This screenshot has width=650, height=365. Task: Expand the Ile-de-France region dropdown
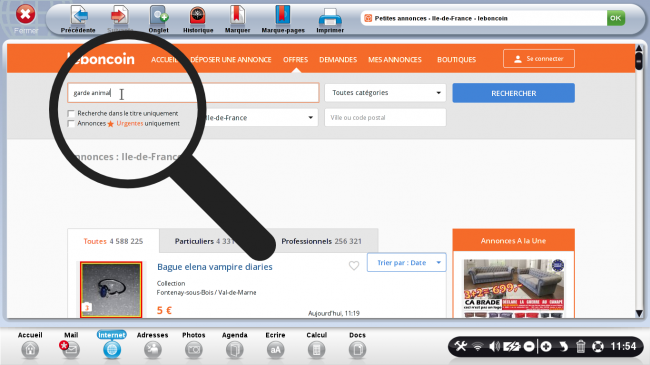click(x=260, y=118)
